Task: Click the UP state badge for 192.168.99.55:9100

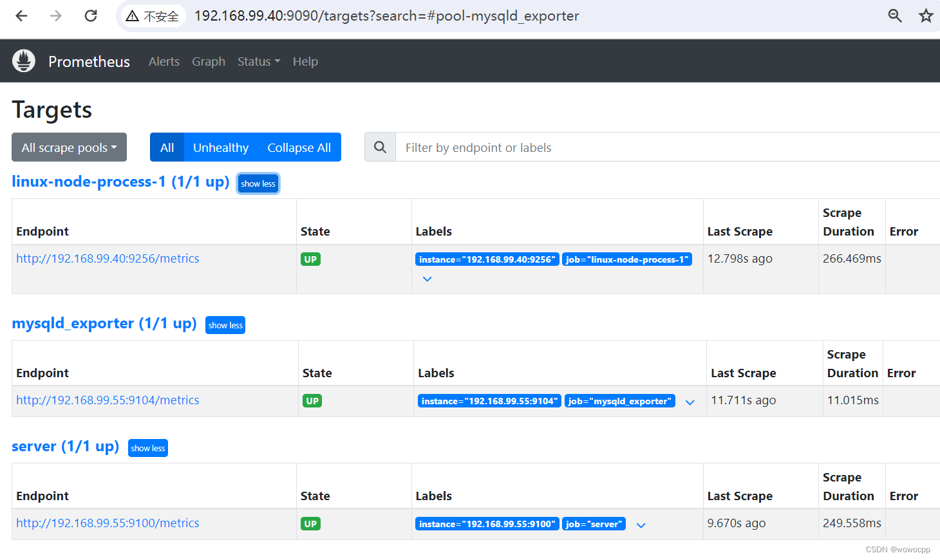Action: coord(310,524)
